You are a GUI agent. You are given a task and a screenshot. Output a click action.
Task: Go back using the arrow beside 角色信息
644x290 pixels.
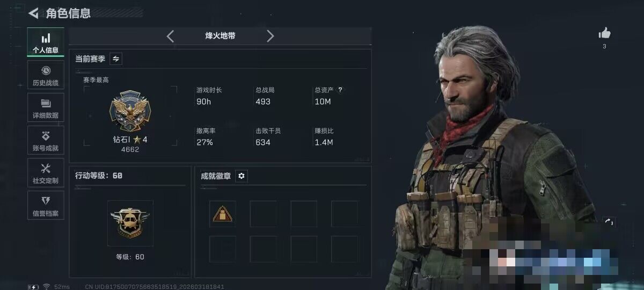(x=33, y=13)
